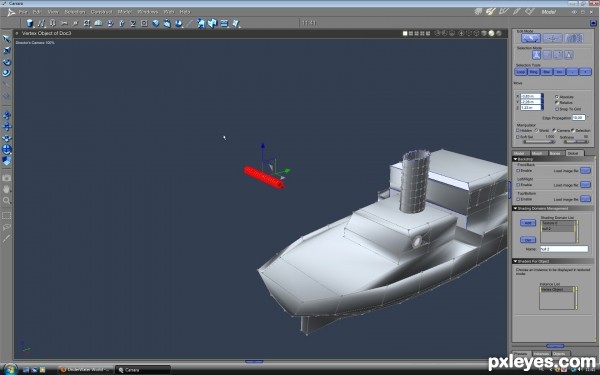Select the second Edit Mode button
Image resolution: width=600 pixels, height=375 pixels.
point(553,38)
